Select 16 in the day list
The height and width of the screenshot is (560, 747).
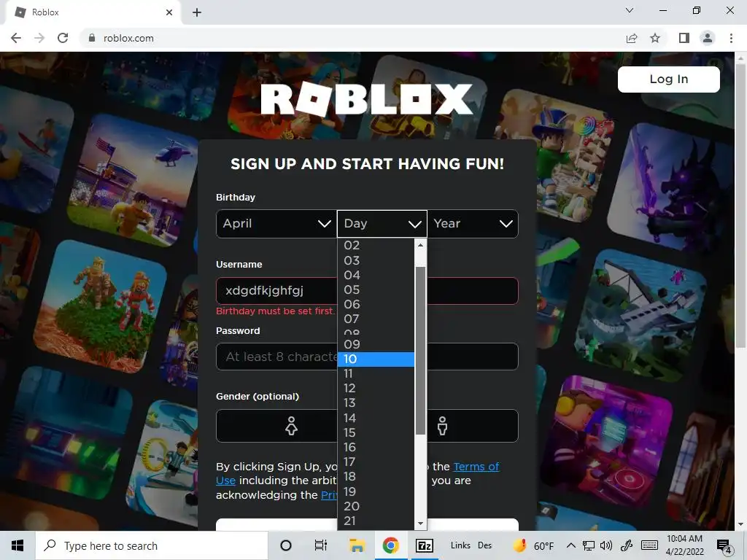pyautogui.click(x=376, y=447)
